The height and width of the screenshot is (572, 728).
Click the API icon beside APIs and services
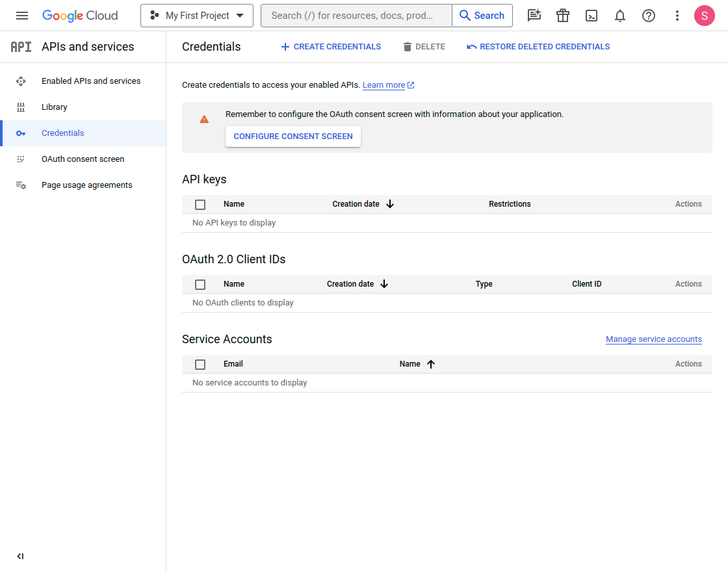(21, 47)
